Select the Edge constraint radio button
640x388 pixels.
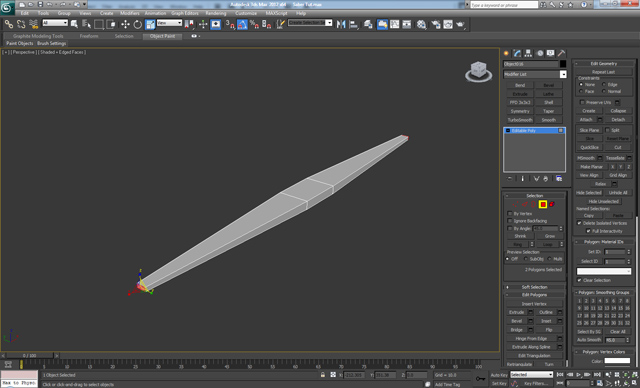(604, 84)
